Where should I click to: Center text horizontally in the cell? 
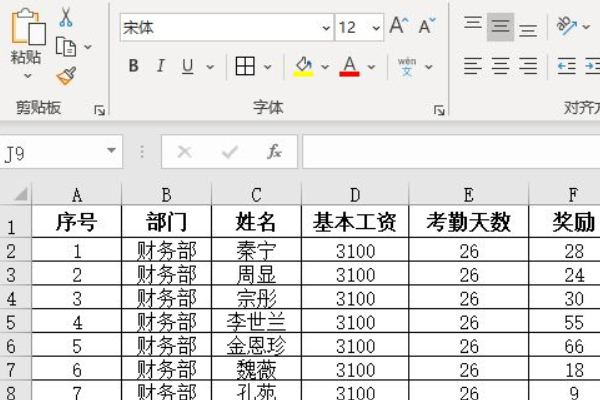coord(500,66)
